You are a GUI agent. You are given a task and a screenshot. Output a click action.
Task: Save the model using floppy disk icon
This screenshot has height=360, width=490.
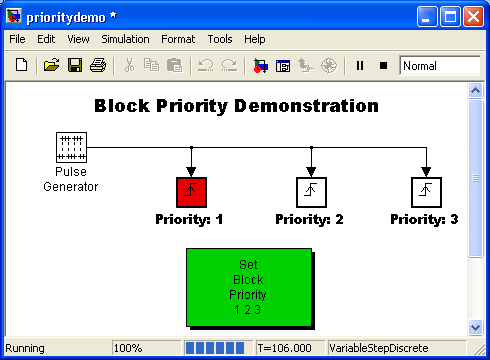click(75, 65)
